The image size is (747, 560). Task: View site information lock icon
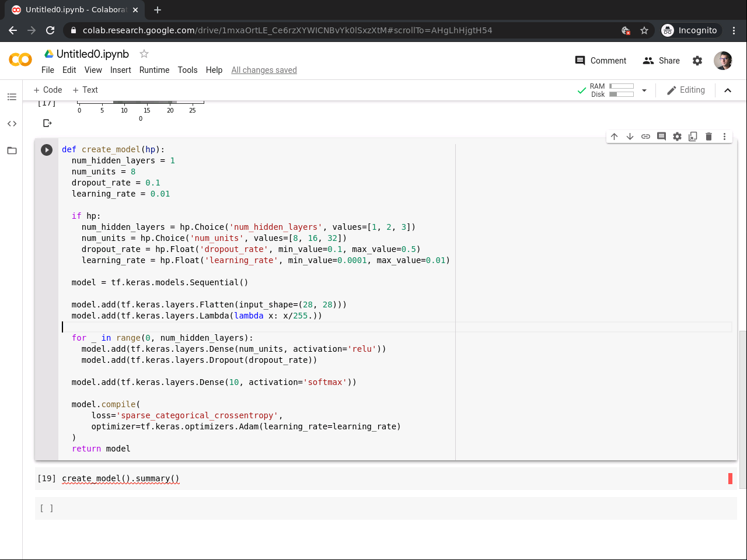[x=73, y=30]
